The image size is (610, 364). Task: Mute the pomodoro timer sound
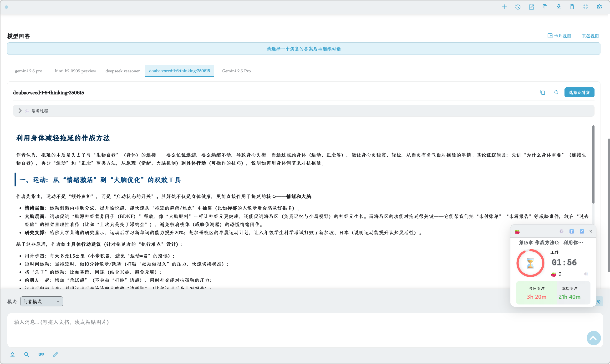coord(586,274)
